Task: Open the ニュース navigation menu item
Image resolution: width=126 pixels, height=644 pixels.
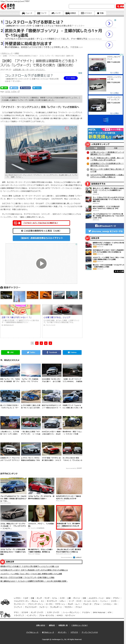Action: click(27, 13)
